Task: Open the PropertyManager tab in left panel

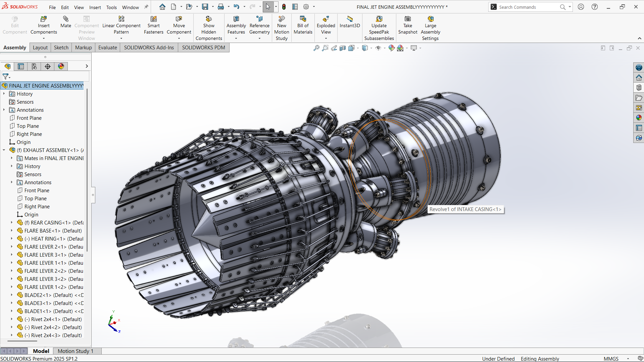Action: tap(21, 66)
